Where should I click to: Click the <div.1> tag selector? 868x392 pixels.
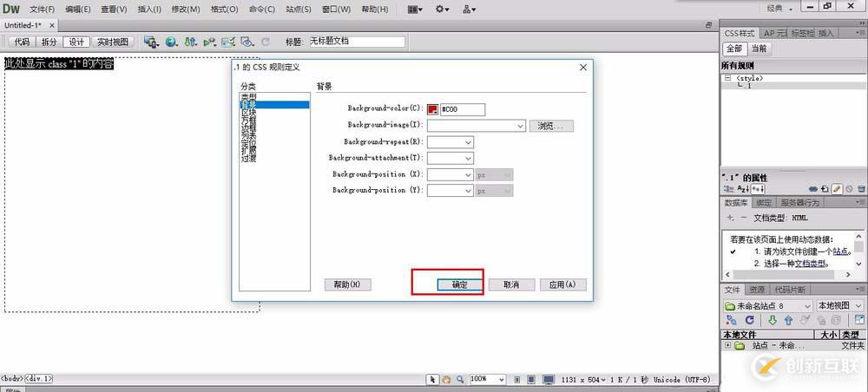click(39, 379)
